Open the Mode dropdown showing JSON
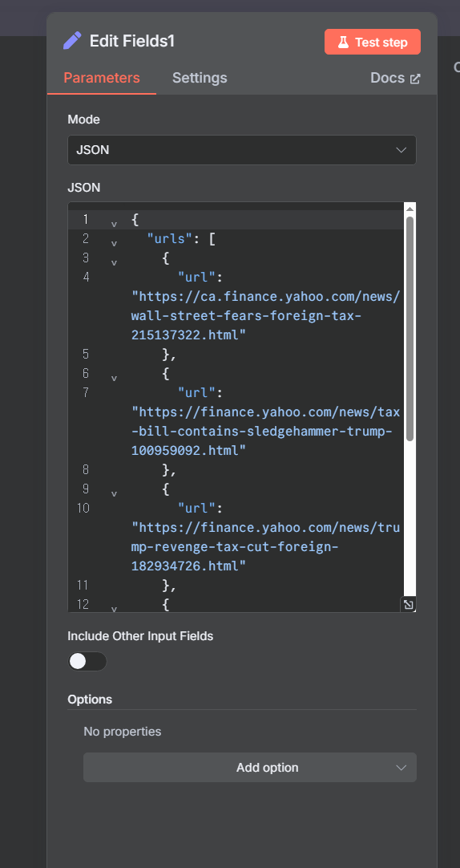 (241, 150)
